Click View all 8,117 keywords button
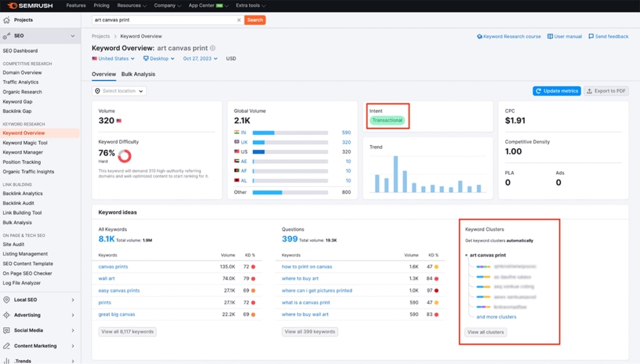640x364 pixels. (127, 332)
